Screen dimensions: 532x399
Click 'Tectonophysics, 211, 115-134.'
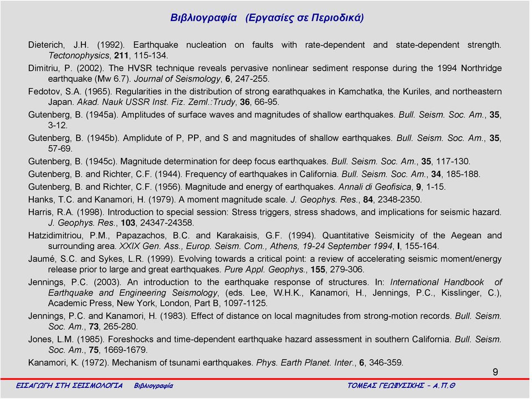pos(108,55)
